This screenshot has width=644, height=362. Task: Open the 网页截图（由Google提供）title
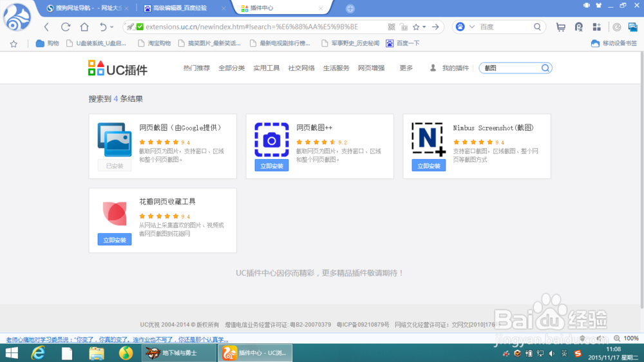pos(181,128)
